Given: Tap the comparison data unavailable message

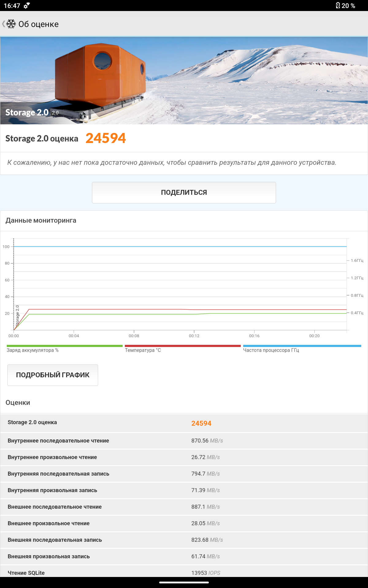Looking at the screenshot, I should coord(172,163).
